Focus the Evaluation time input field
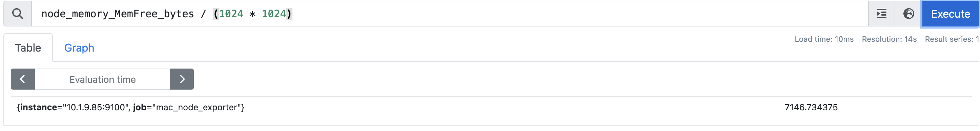This screenshot has width=980, height=131. [102, 79]
